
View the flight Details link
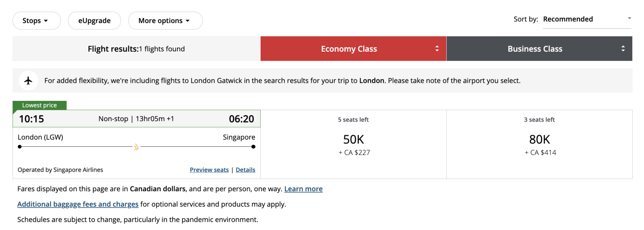tap(245, 170)
